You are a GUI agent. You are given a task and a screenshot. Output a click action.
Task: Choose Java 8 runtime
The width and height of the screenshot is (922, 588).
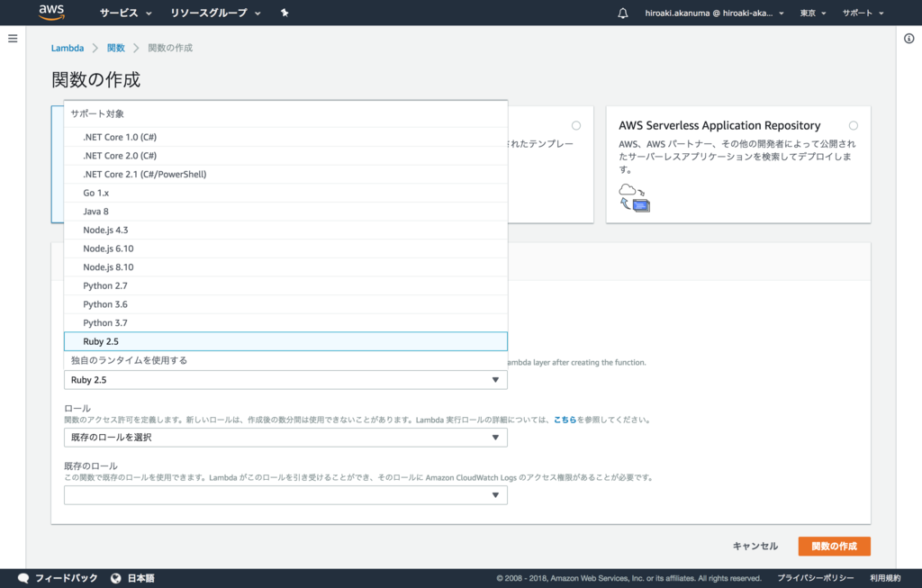tap(285, 211)
